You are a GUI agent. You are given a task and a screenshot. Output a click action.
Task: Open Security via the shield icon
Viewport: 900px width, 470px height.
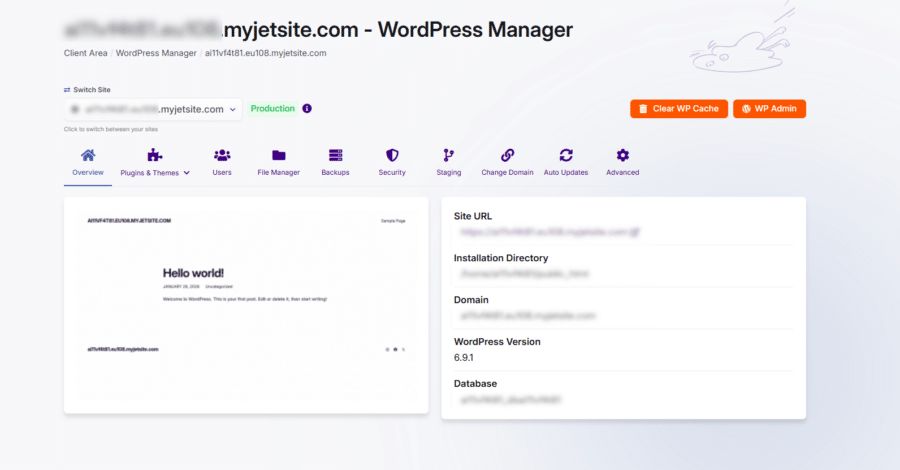pos(392,155)
